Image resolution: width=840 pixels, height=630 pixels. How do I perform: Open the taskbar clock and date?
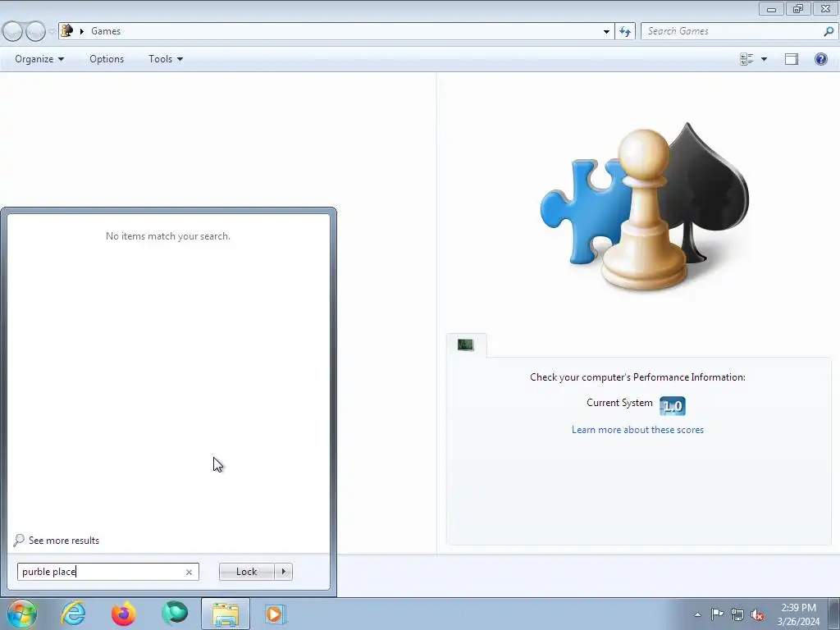(798, 614)
